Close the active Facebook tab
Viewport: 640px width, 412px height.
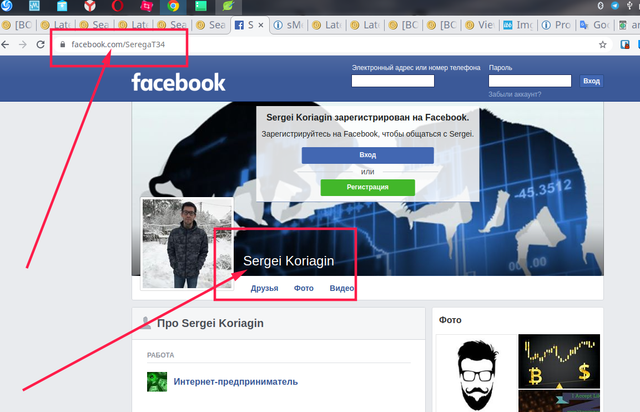coord(261,25)
